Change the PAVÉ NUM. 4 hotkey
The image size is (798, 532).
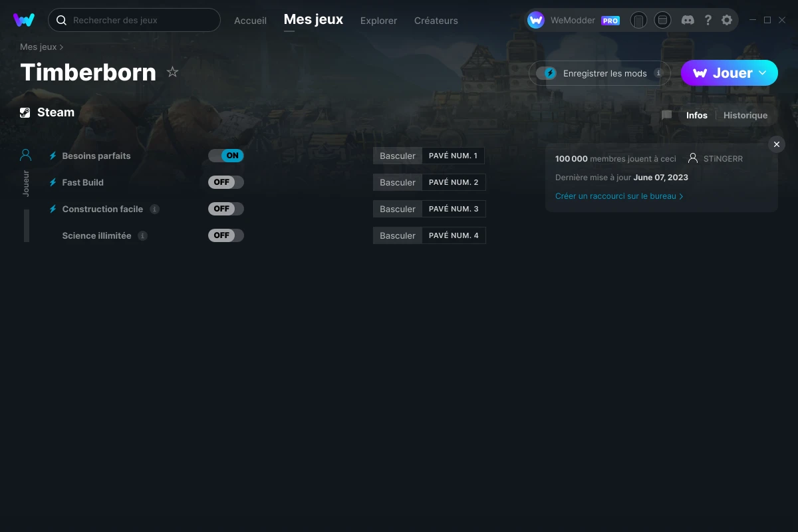click(454, 235)
